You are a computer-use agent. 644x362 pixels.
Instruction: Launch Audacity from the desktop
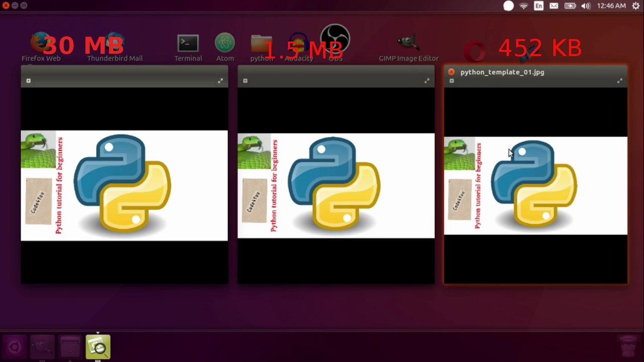[298, 44]
